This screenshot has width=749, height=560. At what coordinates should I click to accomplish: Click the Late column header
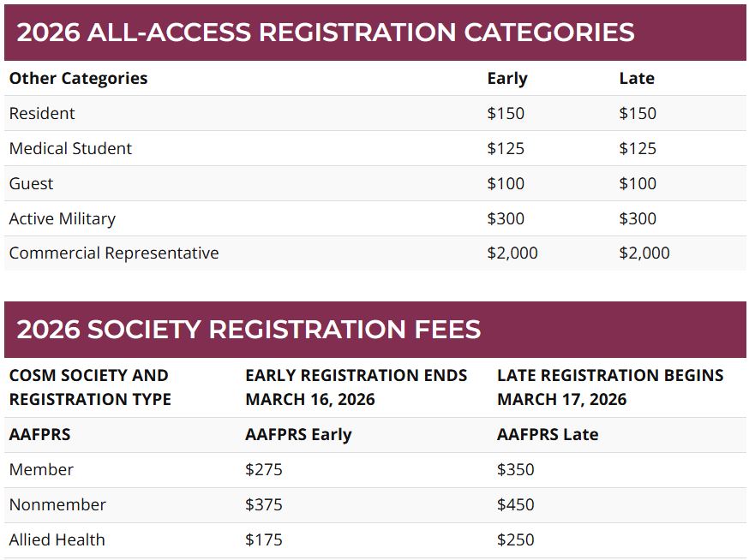click(636, 78)
